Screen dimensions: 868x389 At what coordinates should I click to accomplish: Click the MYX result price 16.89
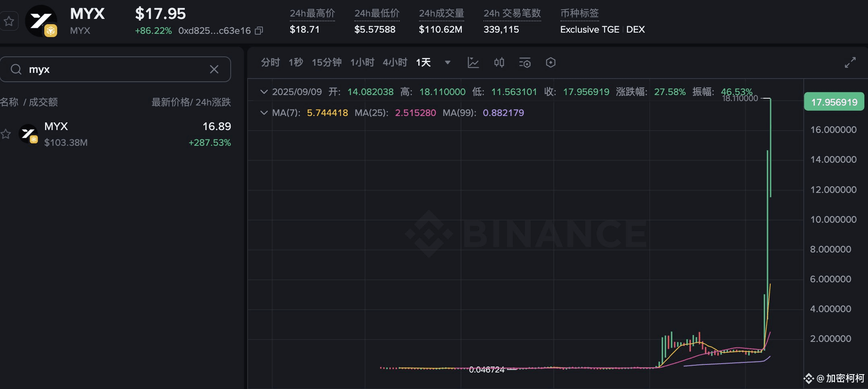[x=217, y=126]
